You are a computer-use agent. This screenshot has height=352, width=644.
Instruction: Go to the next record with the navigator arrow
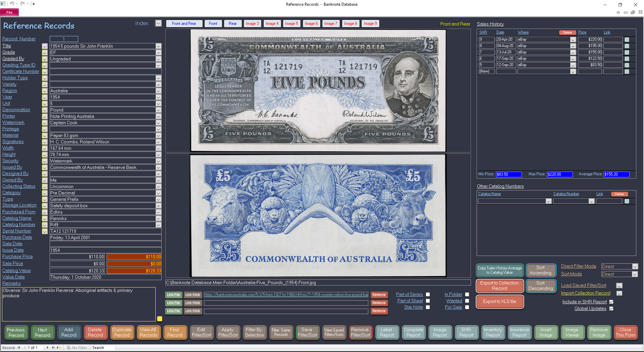48,348
